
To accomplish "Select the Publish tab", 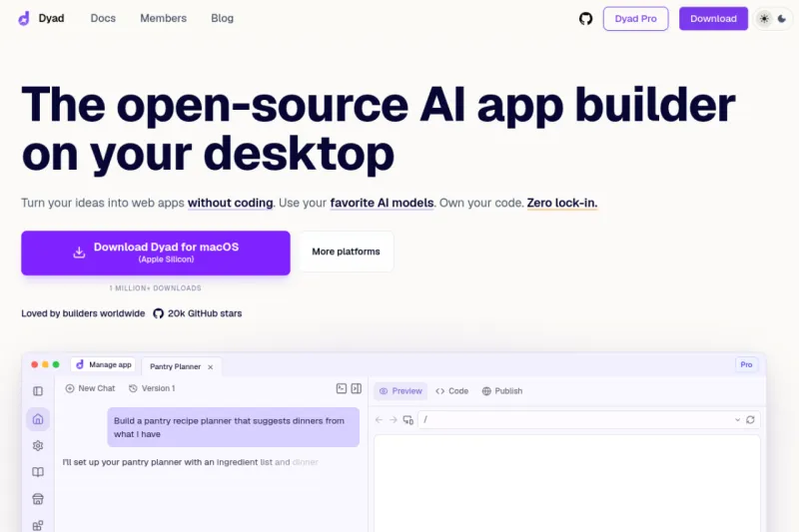I will [502, 391].
